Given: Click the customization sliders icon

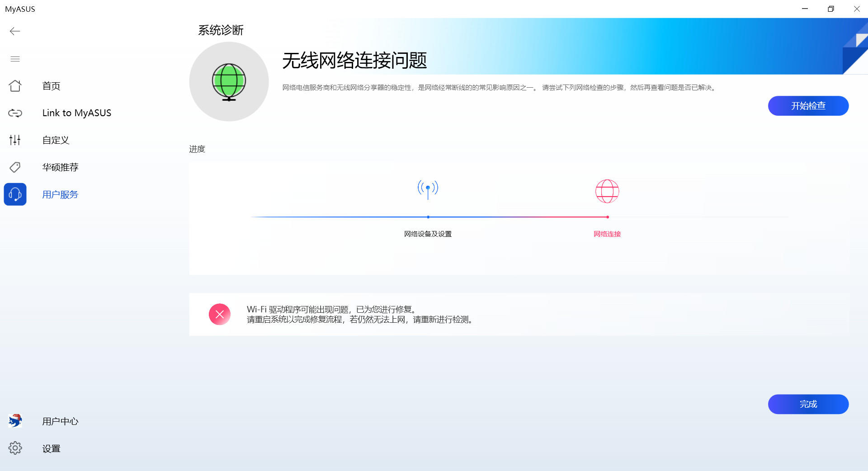Looking at the screenshot, I should [15, 140].
